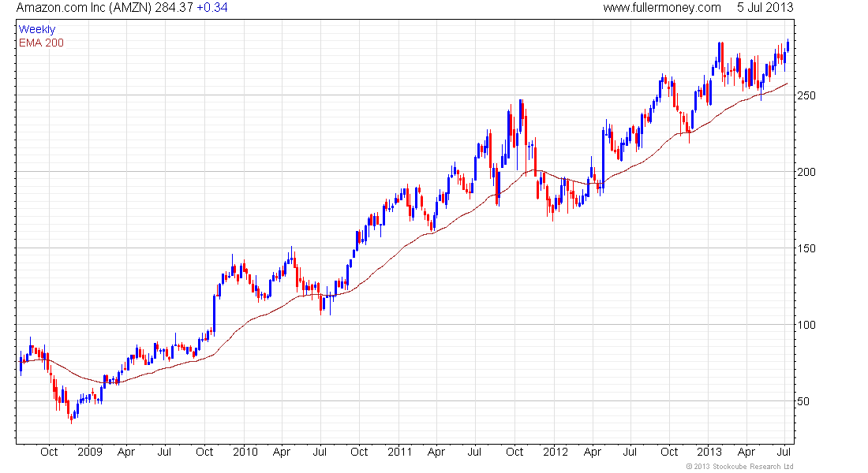Click the 200 price axis label
Viewport: 868px width, 473px height.
[x=806, y=172]
